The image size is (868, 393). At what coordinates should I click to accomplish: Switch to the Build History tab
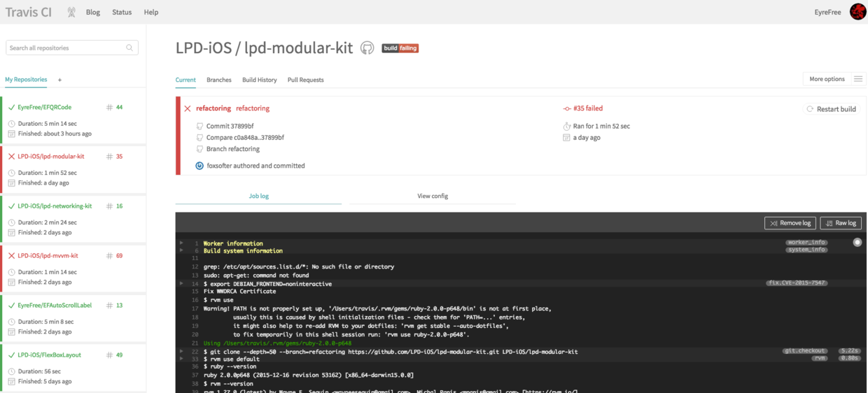(260, 80)
